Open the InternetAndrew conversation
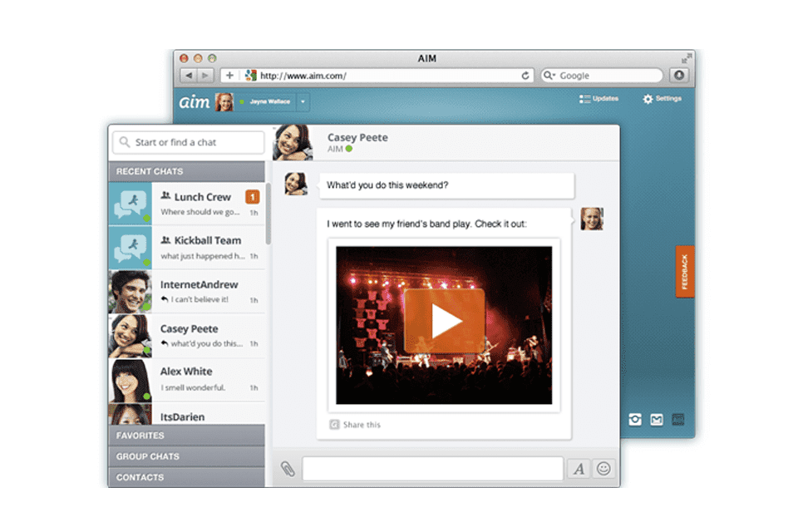 pos(186,292)
